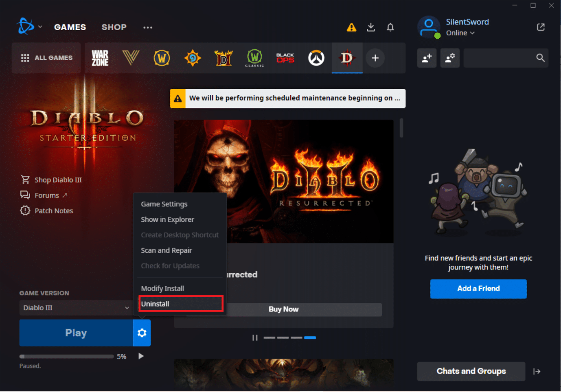The height and width of the screenshot is (392, 561).
Task: Click Create Desktop Shortcut entry
Action: pos(180,235)
